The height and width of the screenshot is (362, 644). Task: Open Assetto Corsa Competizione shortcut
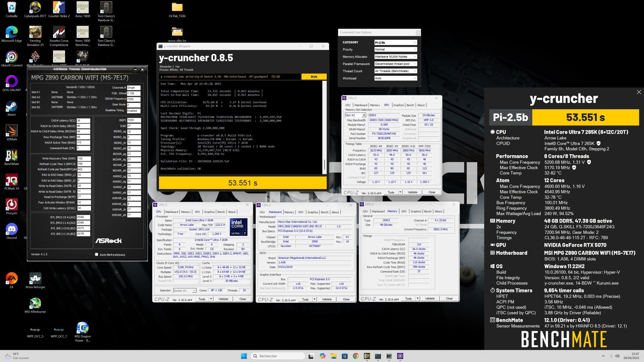(59, 36)
